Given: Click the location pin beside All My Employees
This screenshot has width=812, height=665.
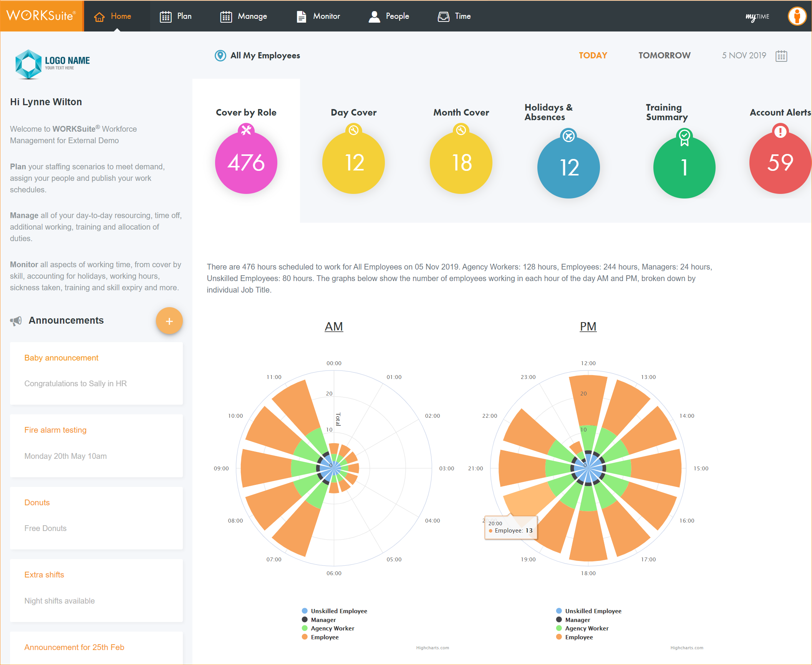Looking at the screenshot, I should (220, 56).
